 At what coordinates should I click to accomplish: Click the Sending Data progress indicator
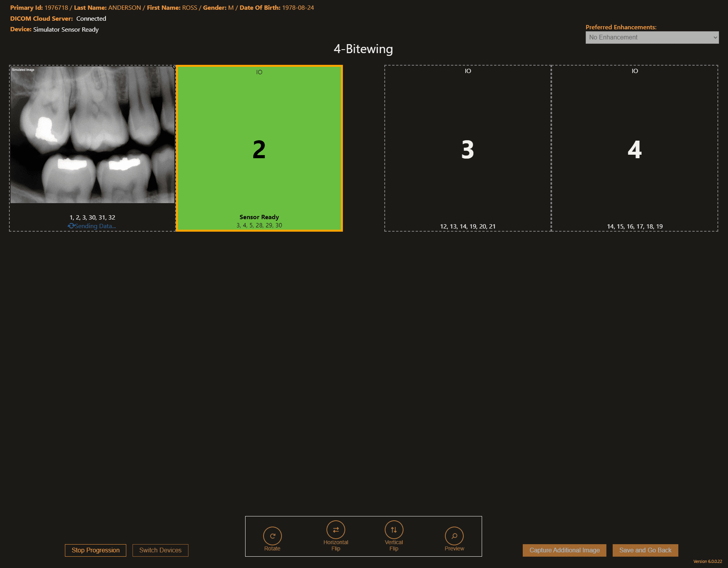pos(95,226)
